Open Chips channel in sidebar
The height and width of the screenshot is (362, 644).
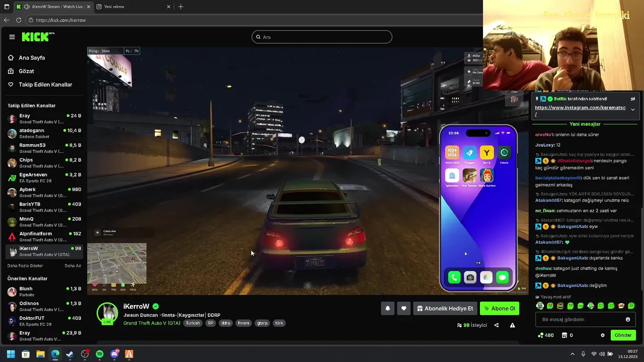pyautogui.click(x=44, y=163)
